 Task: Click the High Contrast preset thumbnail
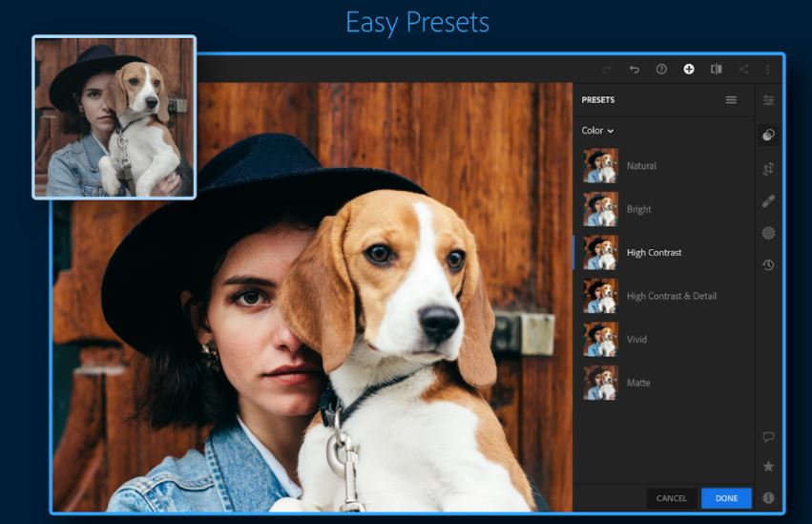pyautogui.click(x=601, y=253)
